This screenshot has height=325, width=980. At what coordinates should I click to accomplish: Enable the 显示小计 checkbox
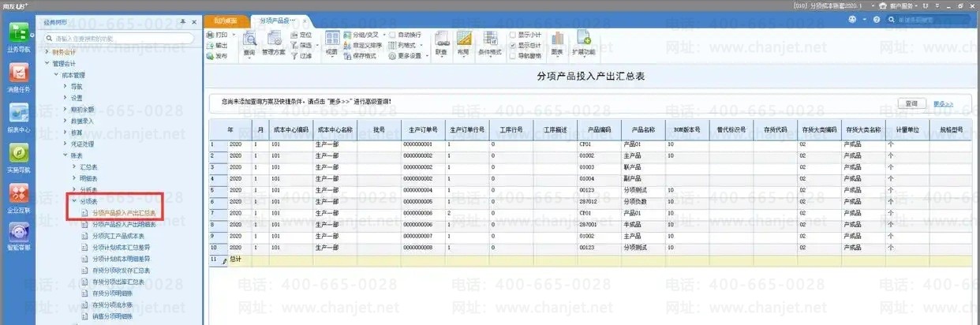[514, 35]
